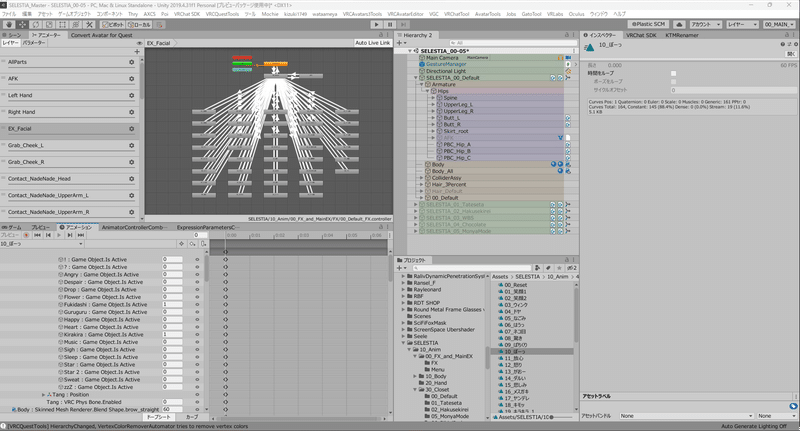Go to first keyframe in Animation window

pos(37,235)
